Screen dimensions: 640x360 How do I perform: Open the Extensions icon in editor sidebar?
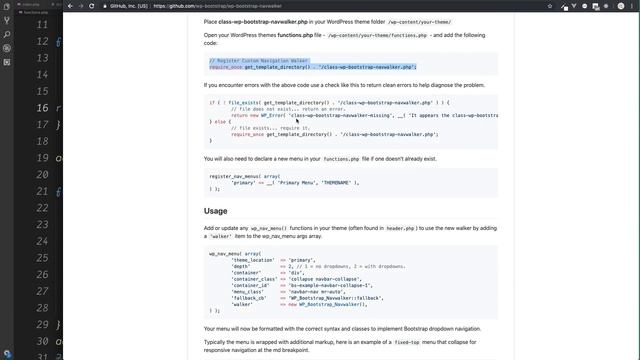[x=7, y=62]
